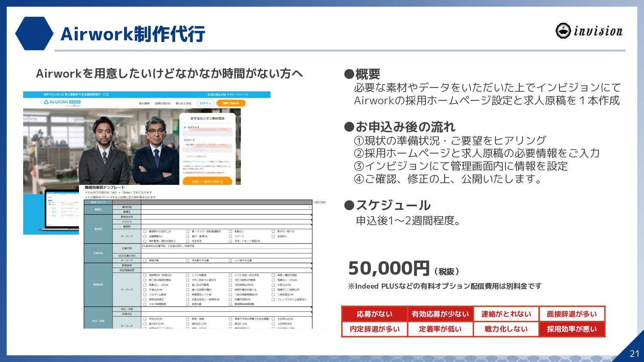644x362 pixels.
Task: Click the パスワード input field
Action: (207, 150)
